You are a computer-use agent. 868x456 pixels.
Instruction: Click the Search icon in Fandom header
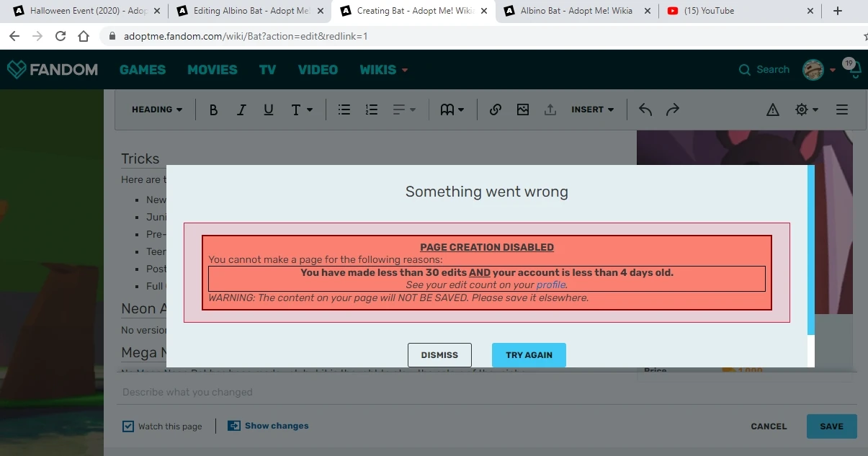coord(745,70)
